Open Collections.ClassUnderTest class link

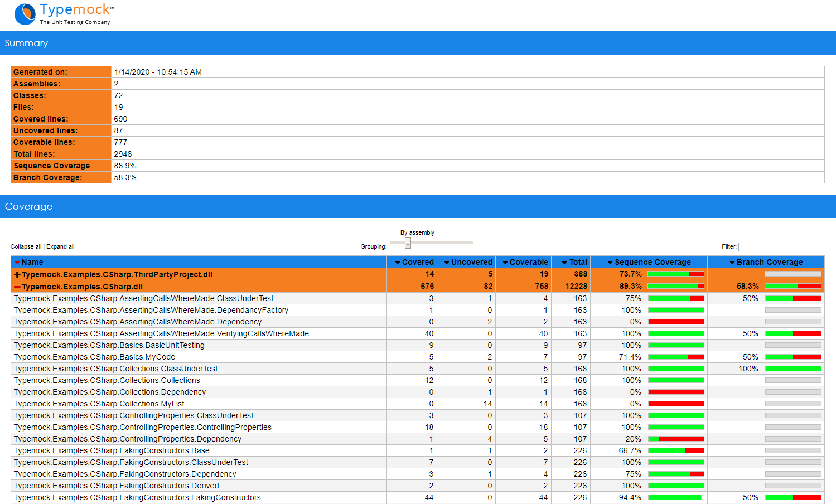[116, 369]
